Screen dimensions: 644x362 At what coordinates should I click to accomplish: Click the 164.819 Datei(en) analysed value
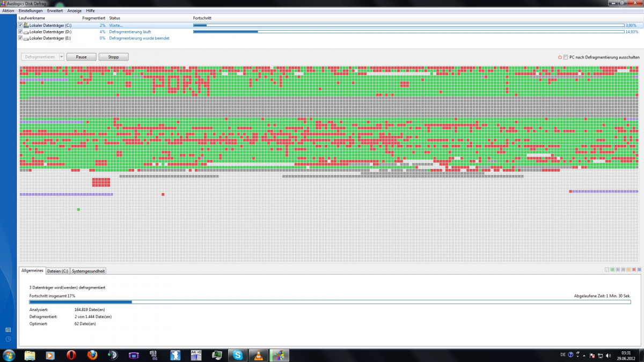tap(89, 309)
